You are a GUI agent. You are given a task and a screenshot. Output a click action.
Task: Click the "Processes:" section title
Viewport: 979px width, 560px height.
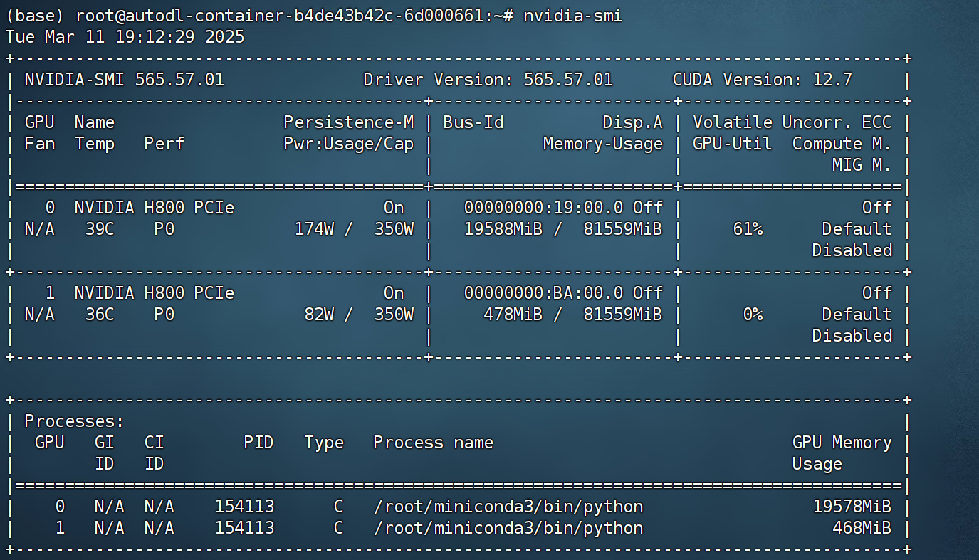(75, 421)
